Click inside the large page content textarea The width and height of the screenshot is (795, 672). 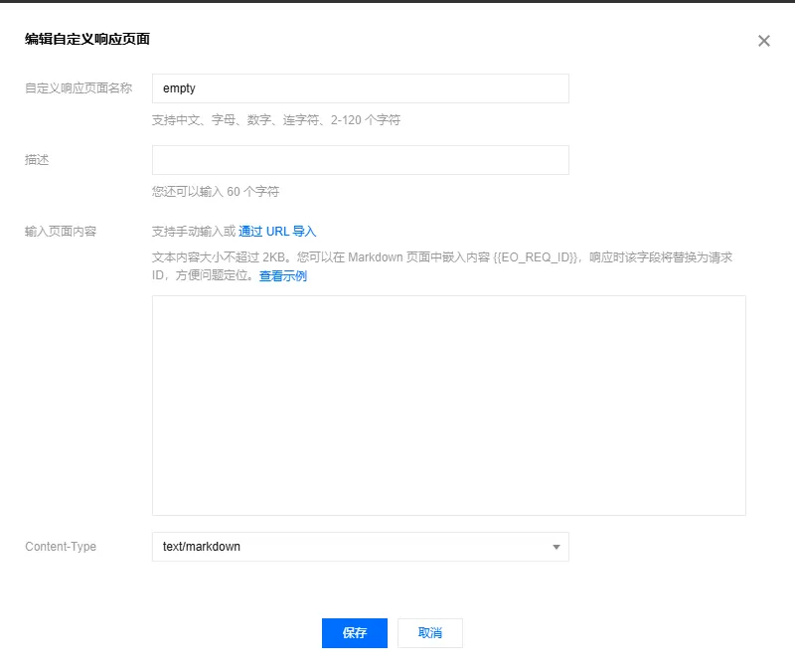448,405
